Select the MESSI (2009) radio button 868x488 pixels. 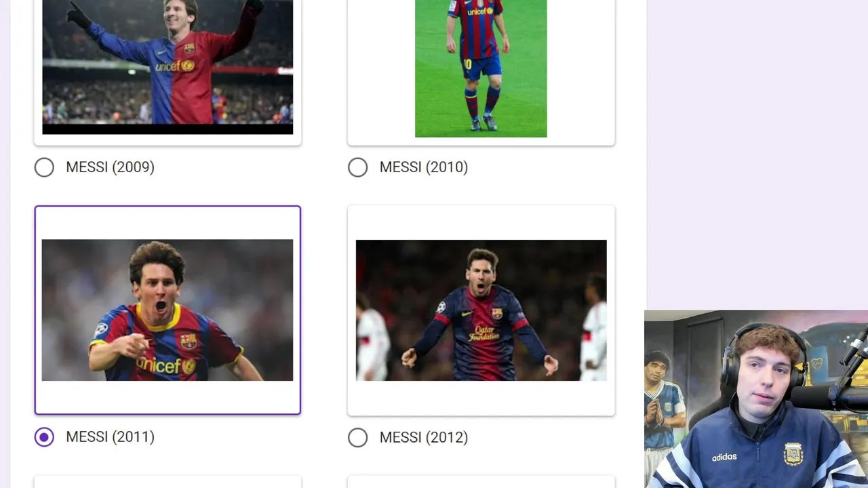(x=44, y=167)
